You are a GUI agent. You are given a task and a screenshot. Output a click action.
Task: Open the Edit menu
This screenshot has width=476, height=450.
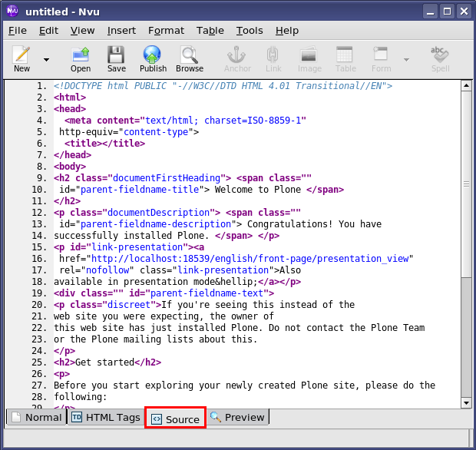click(48, 31)
